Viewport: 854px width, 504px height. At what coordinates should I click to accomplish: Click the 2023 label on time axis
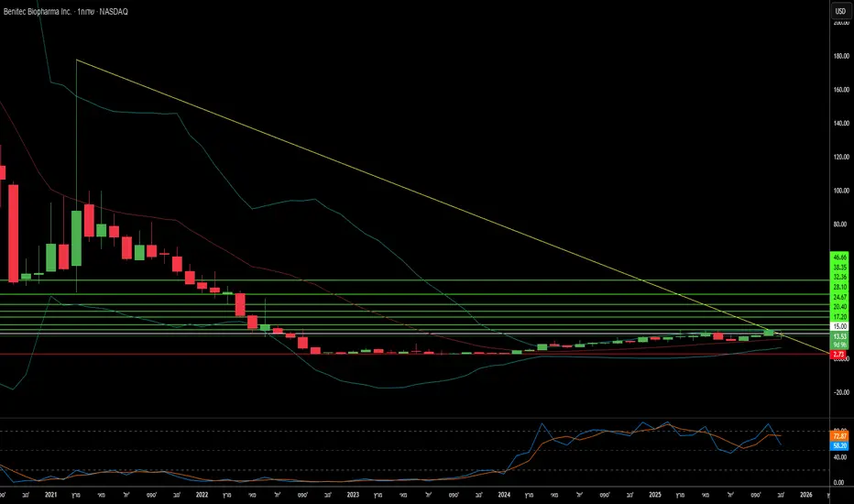352,494
